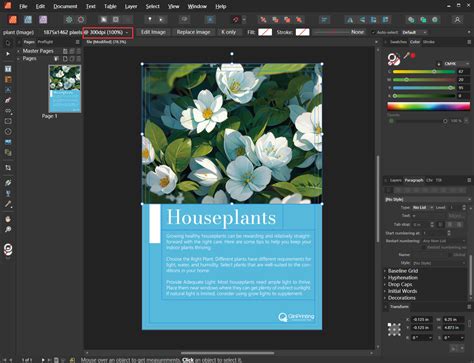Open the Document menu

pos(65,6)
